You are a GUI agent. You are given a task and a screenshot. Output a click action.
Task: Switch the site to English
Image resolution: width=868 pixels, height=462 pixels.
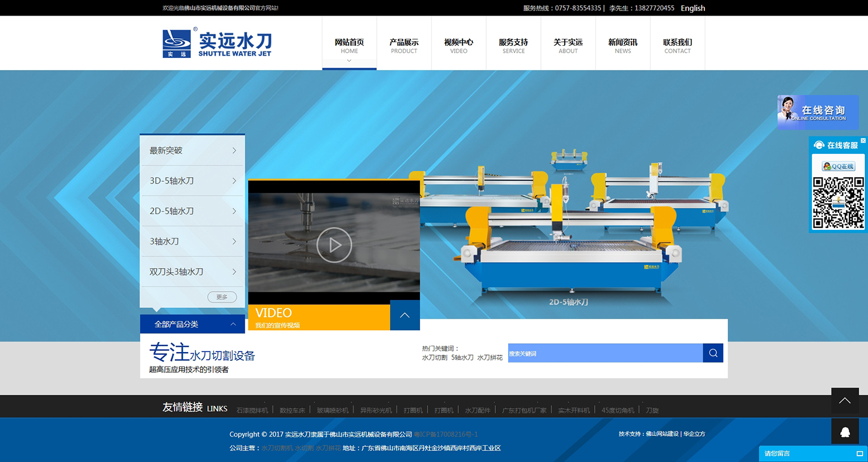coord(693,8)
